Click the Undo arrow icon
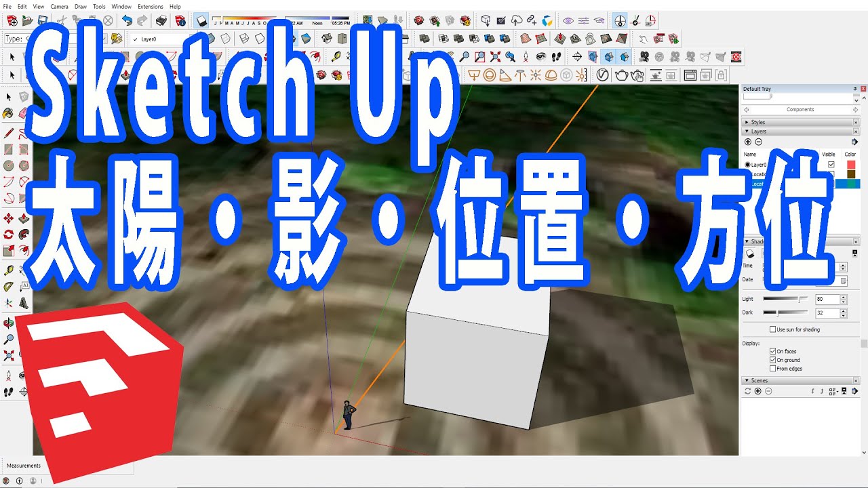This screenshot has width=868, height=488. tap(127, 20)
